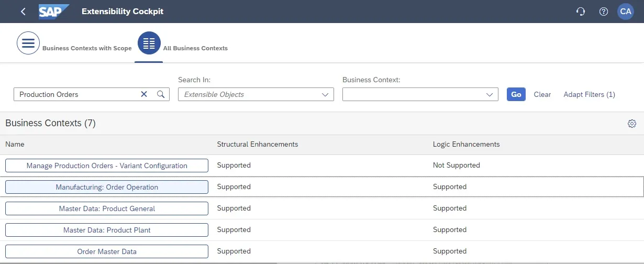Click the Extensible Objects combo field
644x264 pixels.
click(x=256, y=94)
